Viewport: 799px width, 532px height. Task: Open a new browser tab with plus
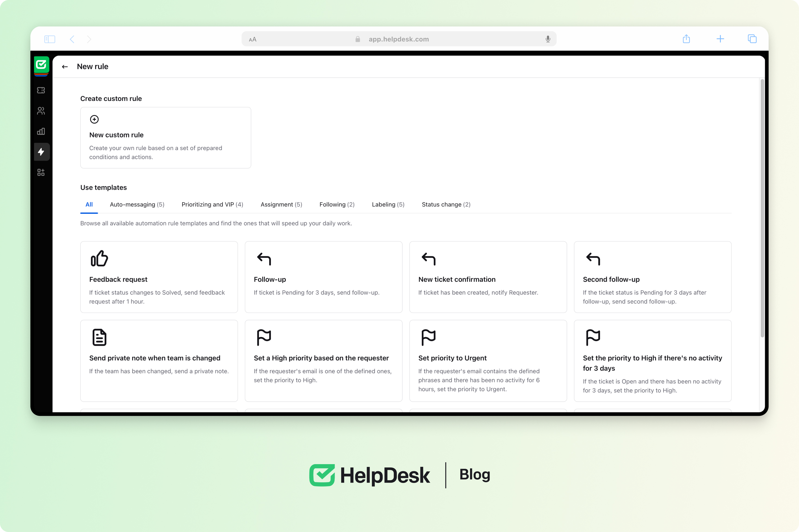(x=720, y=39)
